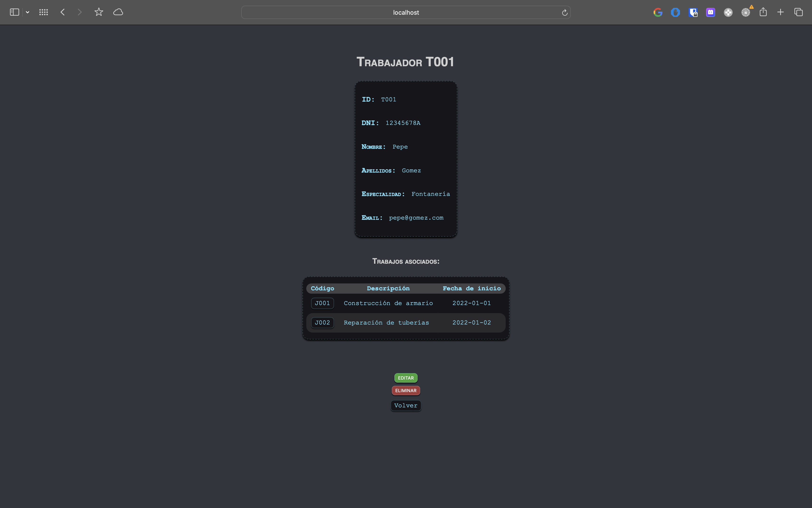The height and width of the screenshot is (508, 812).
Task: Open job J001 code link
Action: coord(322,303)
